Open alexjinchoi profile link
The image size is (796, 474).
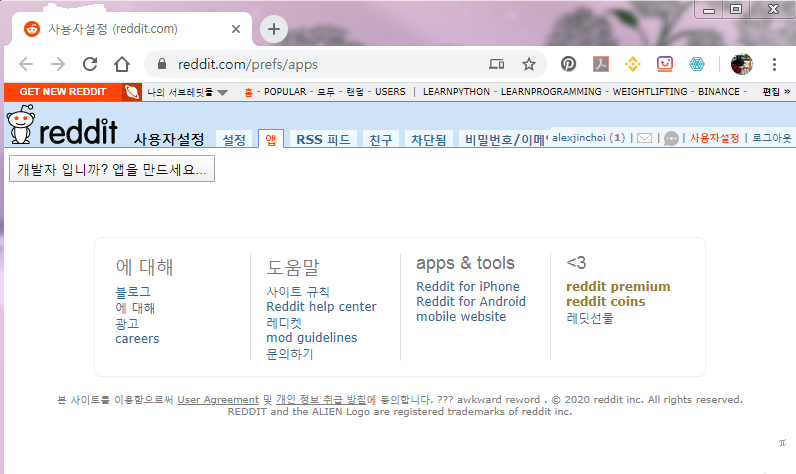pyautogui.click(x=579, y=138)
